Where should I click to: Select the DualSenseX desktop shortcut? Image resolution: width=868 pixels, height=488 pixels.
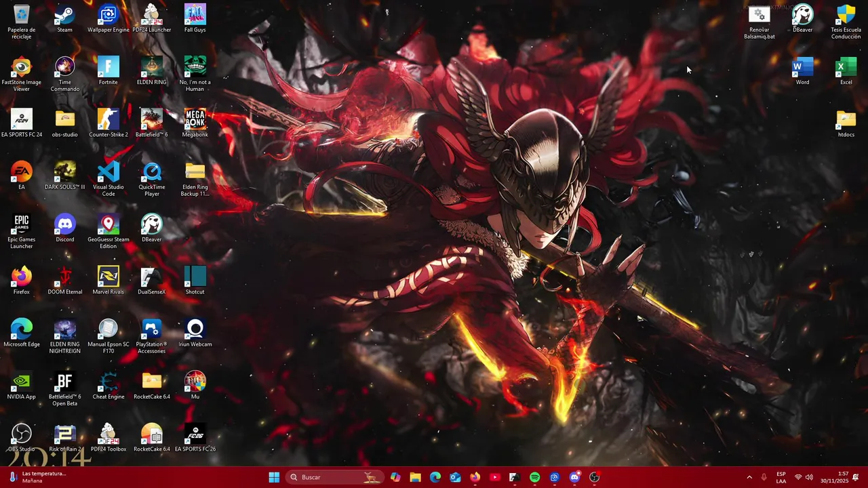pos(151,280)
